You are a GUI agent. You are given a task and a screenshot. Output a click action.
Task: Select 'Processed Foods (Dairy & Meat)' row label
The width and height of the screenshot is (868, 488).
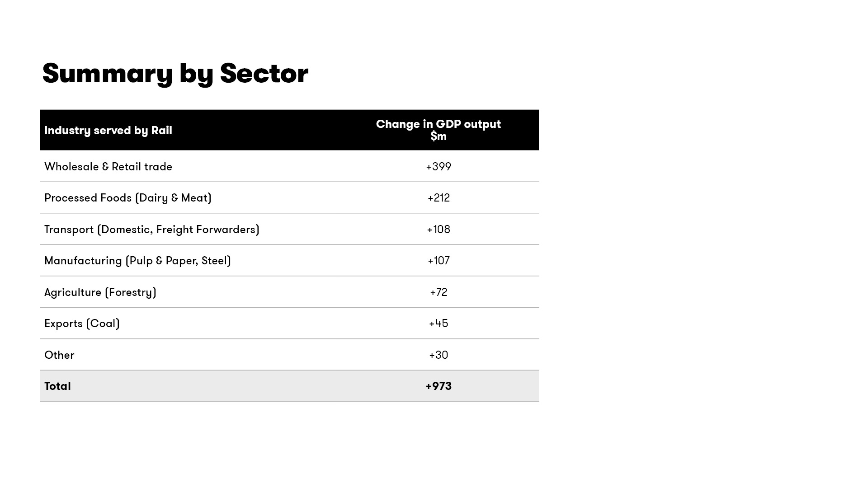coord(128,198)
